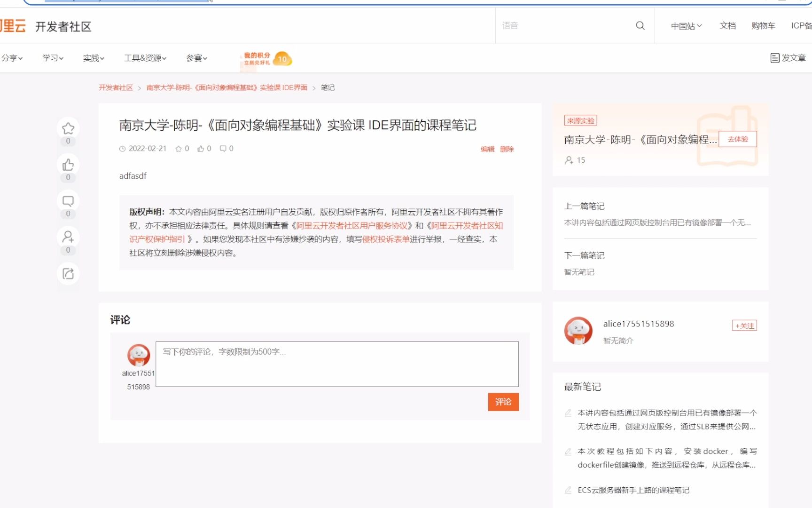Open latest note about 网页版控制台 镜像部署
The image size is (812, 508).
pyautogui.click(x=667, y=420)
